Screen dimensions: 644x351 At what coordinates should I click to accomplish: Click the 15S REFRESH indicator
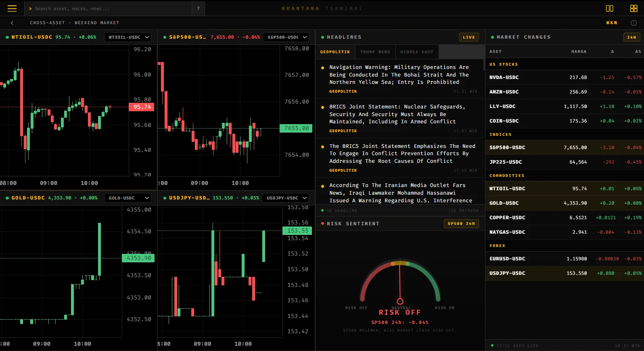pyautogui.click(x=463, y=211)
